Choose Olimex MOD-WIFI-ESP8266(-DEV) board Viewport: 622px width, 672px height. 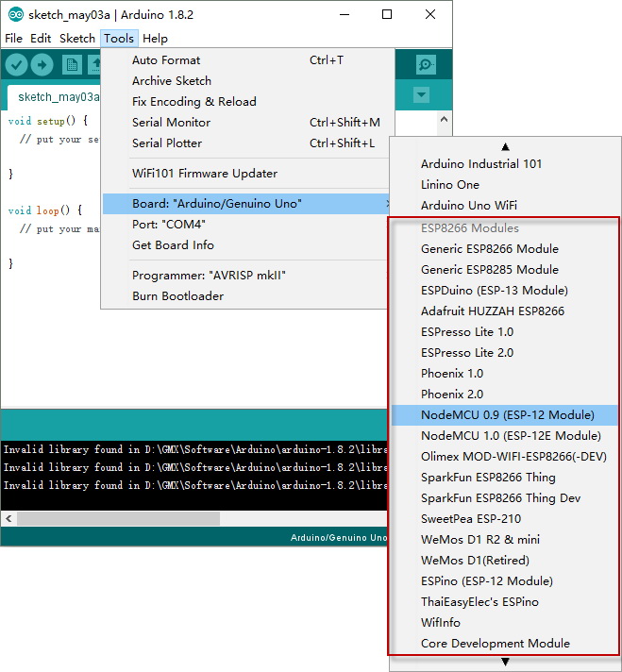pos(505,457)
